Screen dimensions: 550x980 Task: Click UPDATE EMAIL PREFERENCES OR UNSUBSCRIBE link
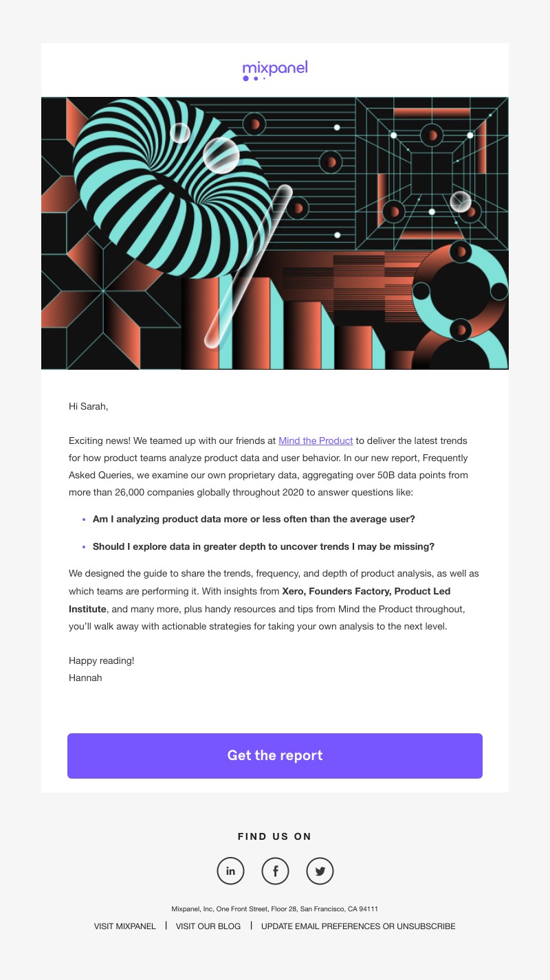(358, 926)
